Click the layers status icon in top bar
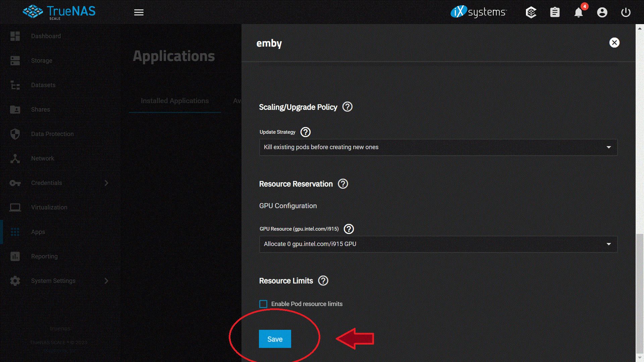This screenshot has height=362, width=644. 531,12
